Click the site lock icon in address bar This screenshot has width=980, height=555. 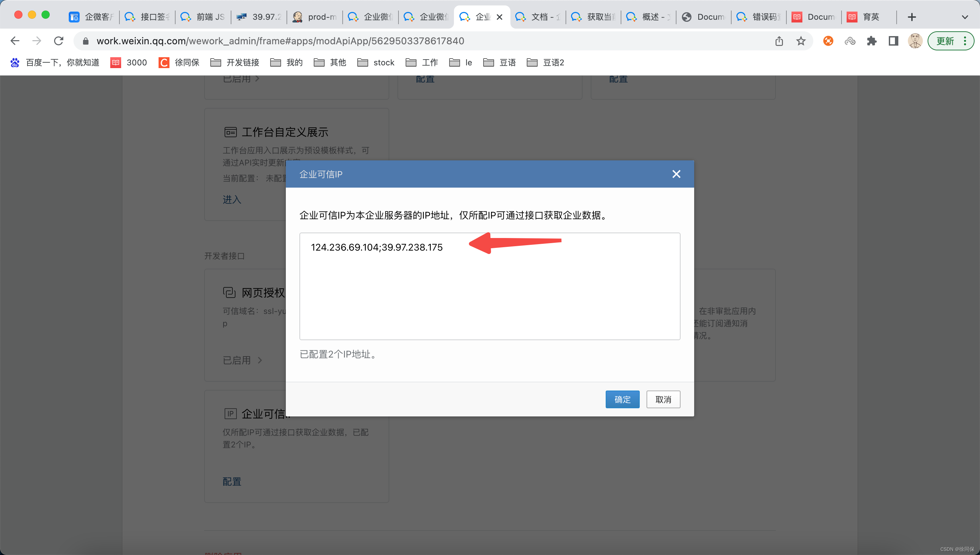86,41
